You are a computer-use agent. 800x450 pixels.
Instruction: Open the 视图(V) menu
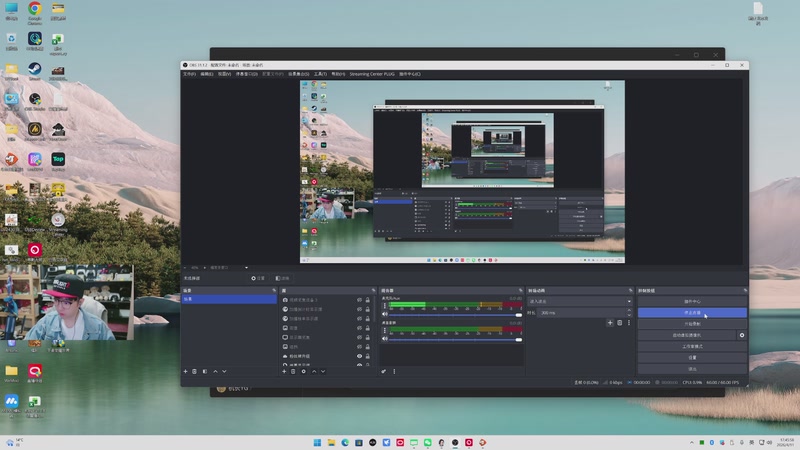click(224, 74)
